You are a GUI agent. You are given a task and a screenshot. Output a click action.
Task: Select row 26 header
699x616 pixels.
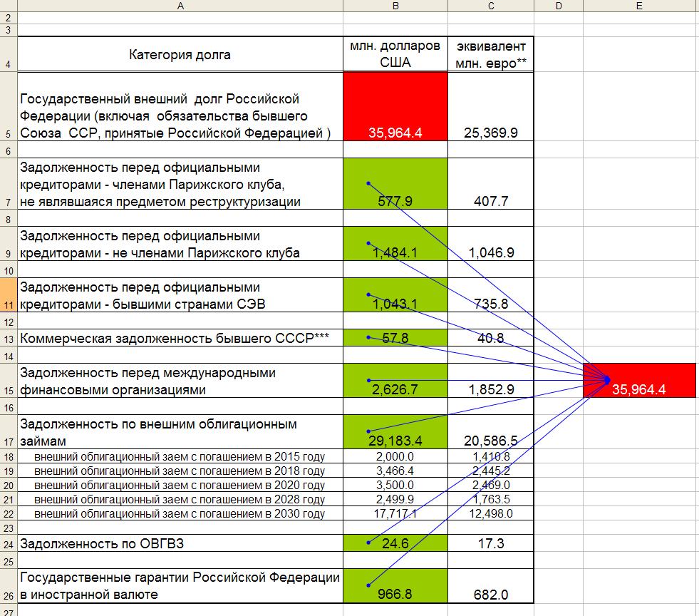coord(9,586)
